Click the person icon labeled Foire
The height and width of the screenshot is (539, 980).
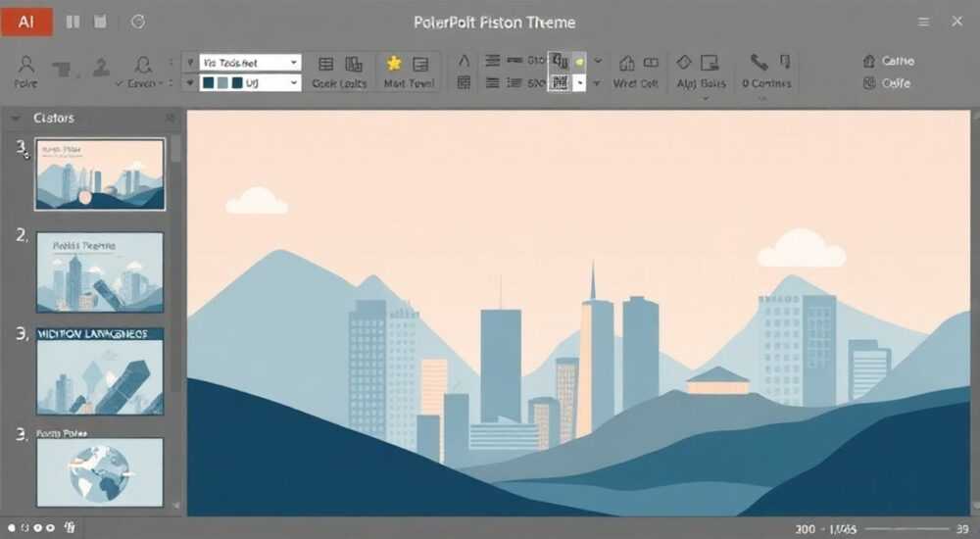pyautogui.click(x=26, y=64)
